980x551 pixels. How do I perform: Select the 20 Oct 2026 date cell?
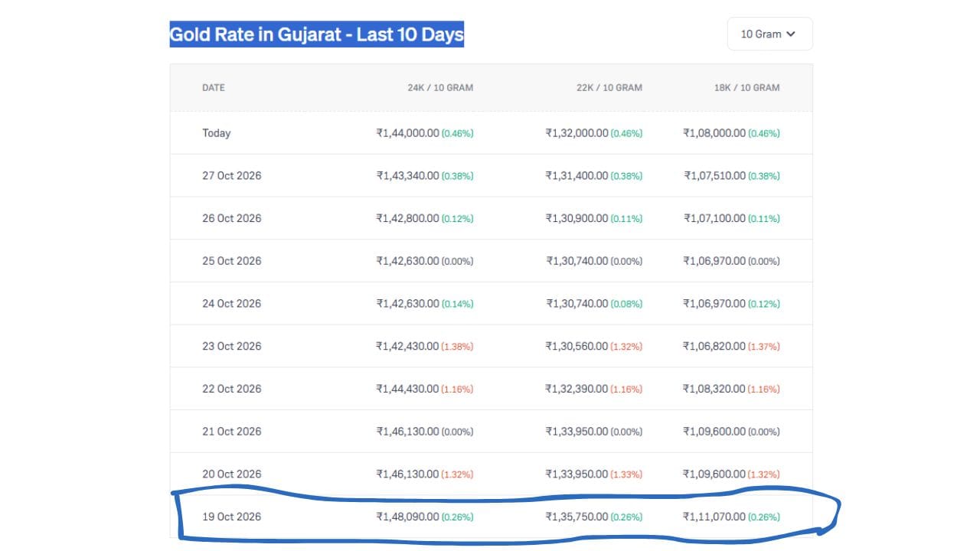point(232,474)
